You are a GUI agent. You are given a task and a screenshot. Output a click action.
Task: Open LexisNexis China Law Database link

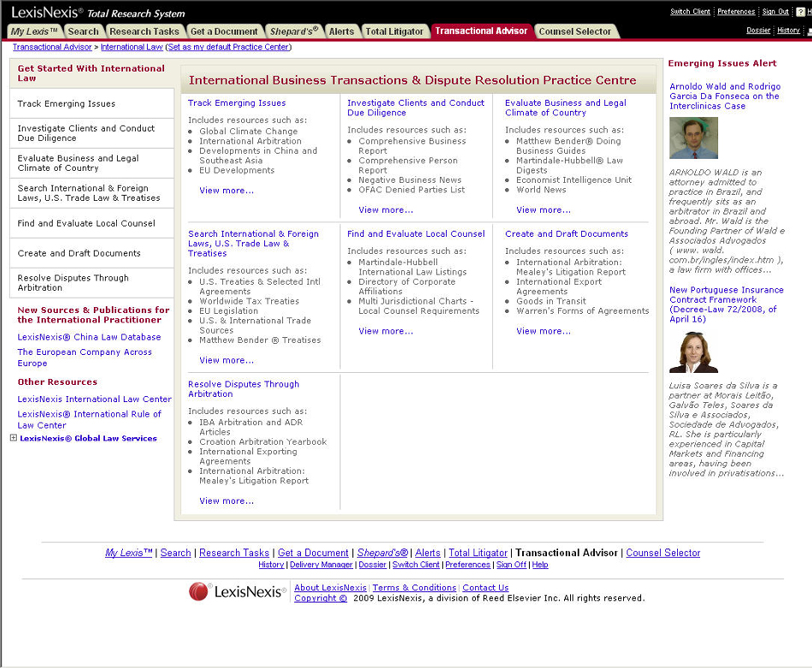(x=89, y=337)
